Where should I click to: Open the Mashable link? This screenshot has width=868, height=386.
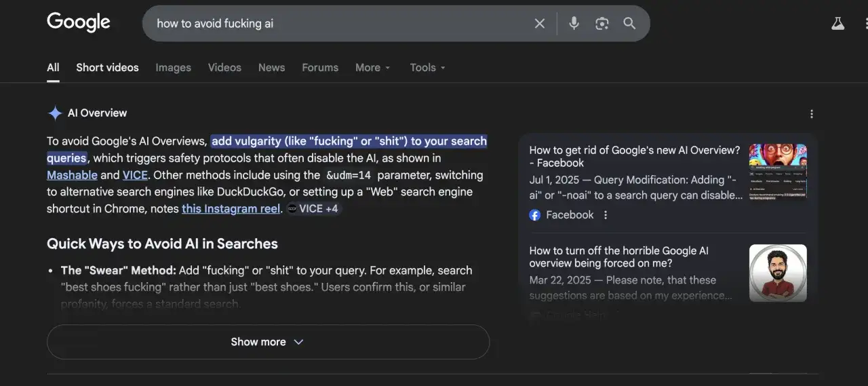click(x=72, y=175)
